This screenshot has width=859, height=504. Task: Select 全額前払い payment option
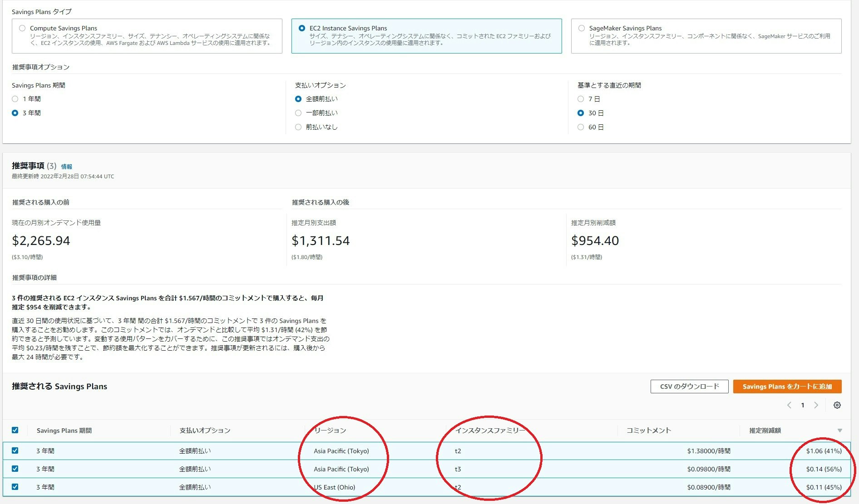(298, 99)
